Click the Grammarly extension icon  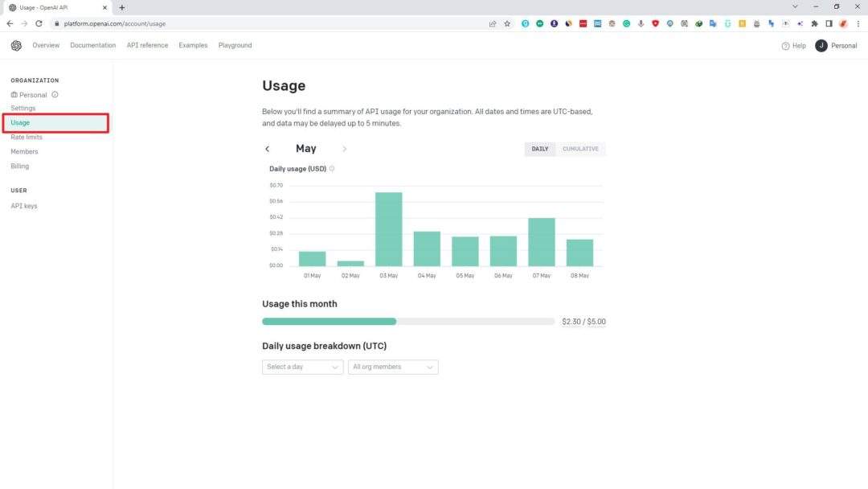click(x=626, y=24)
